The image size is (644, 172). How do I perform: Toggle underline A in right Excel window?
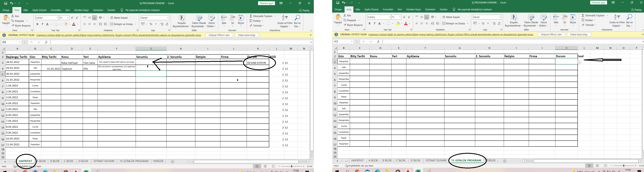(x=380, y=24)
